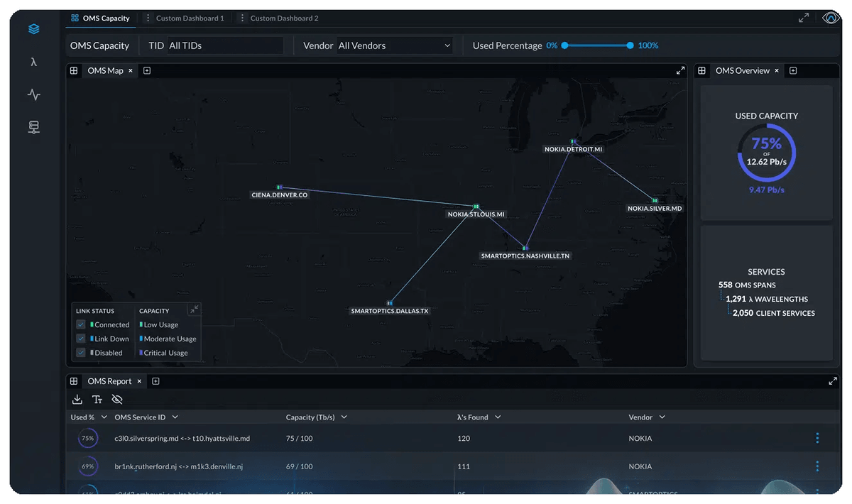
Task: Toggle the Disabled link status checkbox
Action: [x=81, y=353]
